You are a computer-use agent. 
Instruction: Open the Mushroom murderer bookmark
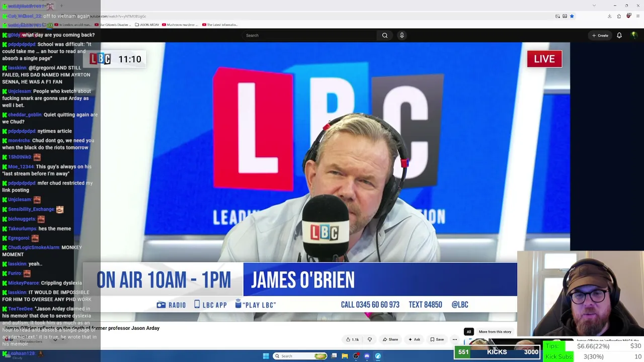(x=179, y=25)
